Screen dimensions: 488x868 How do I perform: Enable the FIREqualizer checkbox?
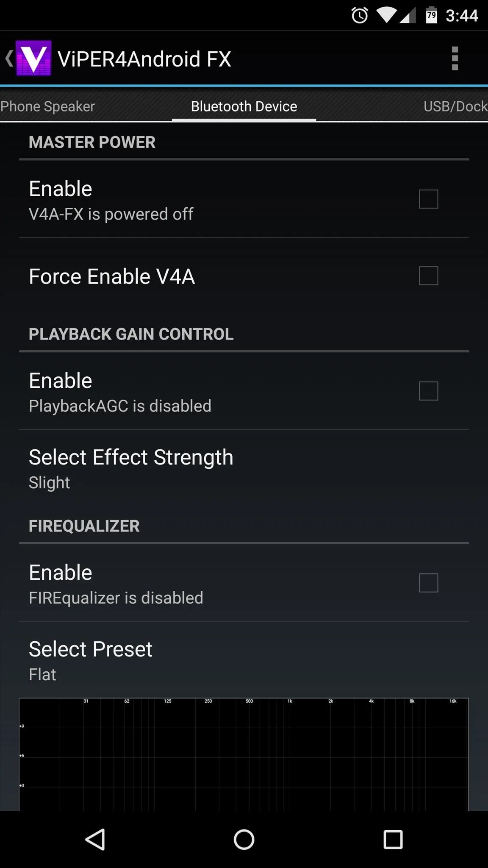pyautogui.click(x=428, y=583)
